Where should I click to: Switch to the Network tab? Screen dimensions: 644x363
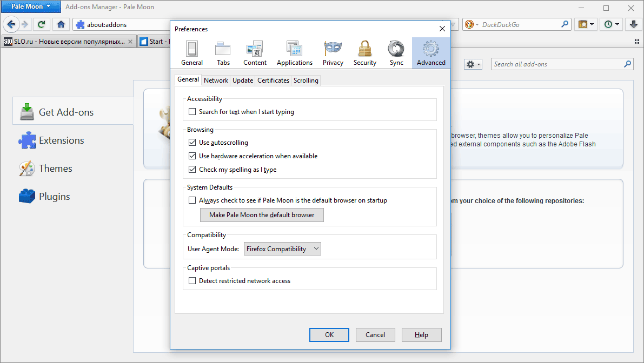coord(216,80)
